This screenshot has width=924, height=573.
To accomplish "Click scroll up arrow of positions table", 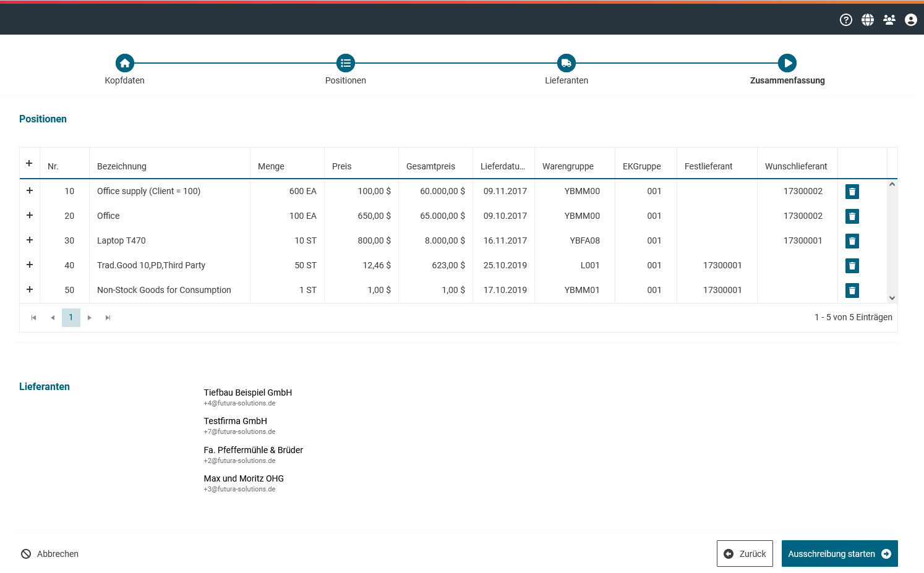I will click(x=892, y=184).
